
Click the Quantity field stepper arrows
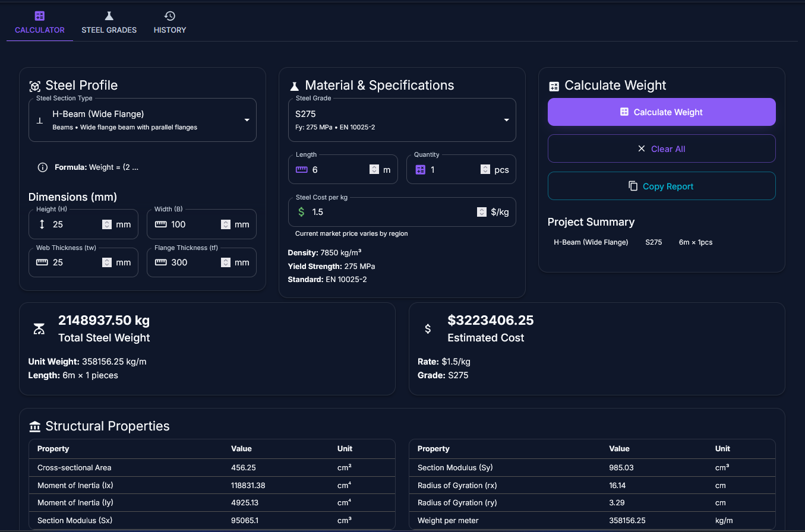click(485, 170)
